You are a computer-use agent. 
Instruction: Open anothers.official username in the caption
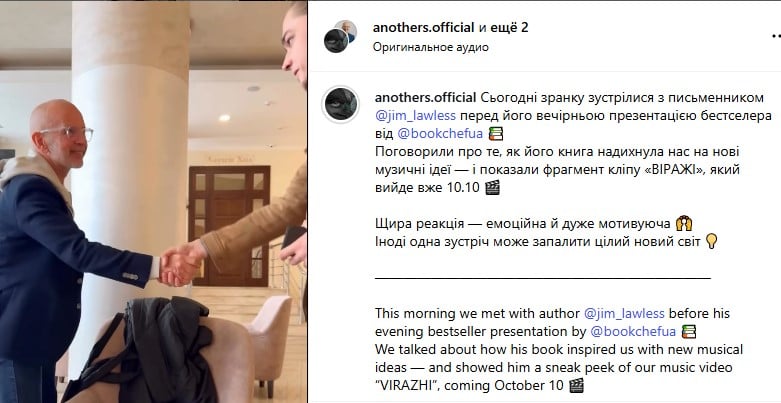[423, 98]
